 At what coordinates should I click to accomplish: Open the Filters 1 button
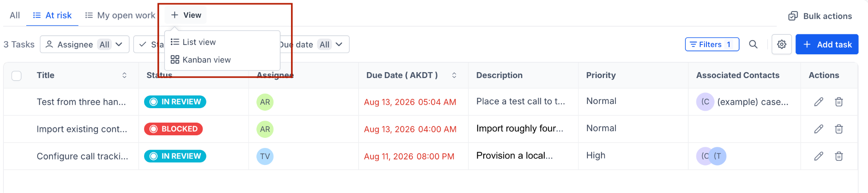pyautogui.click(x=712, y=44)
